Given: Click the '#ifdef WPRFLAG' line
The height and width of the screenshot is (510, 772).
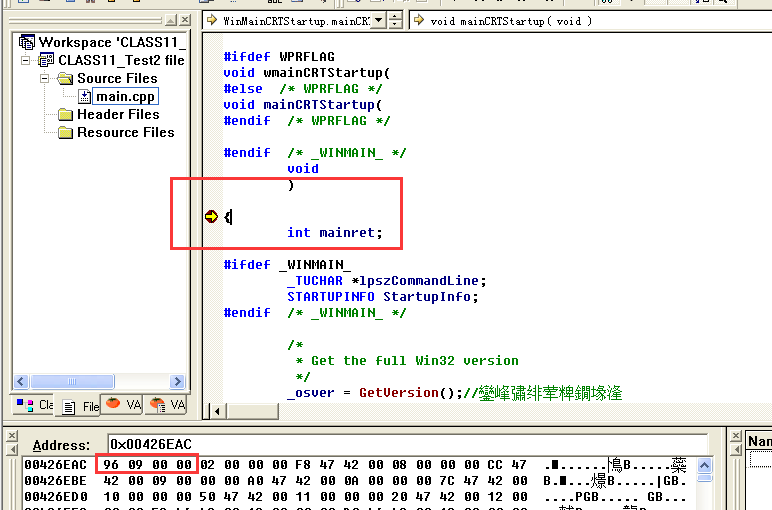Looking at the screenshot, I should point(279,57).
